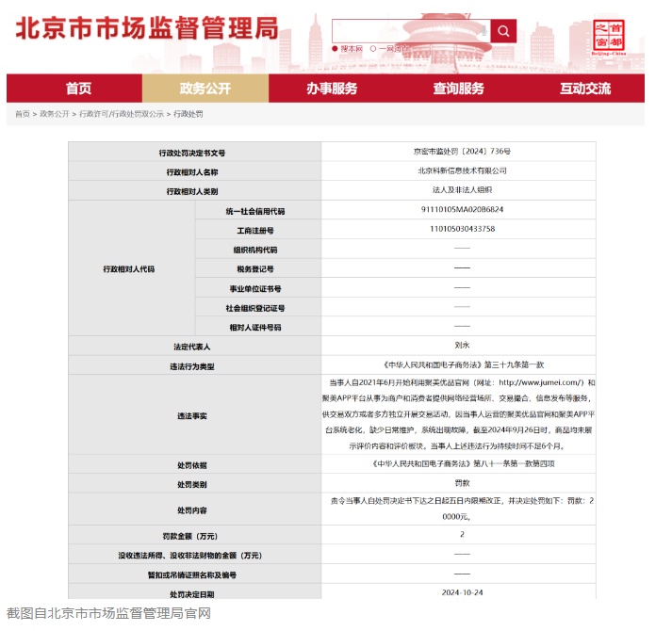This screenshot has height=631, width=672.
Task: Click the 处罚决定日期 row label
Action: tap(192, 594)
